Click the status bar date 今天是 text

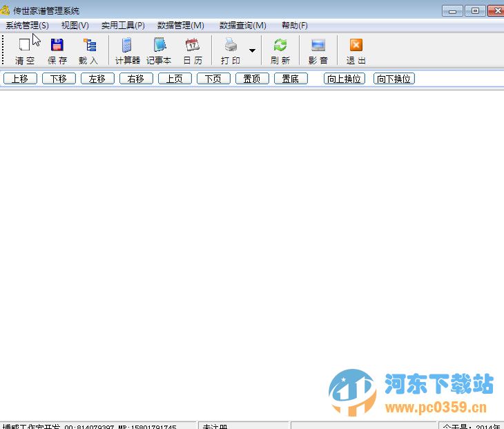point(472,426)
